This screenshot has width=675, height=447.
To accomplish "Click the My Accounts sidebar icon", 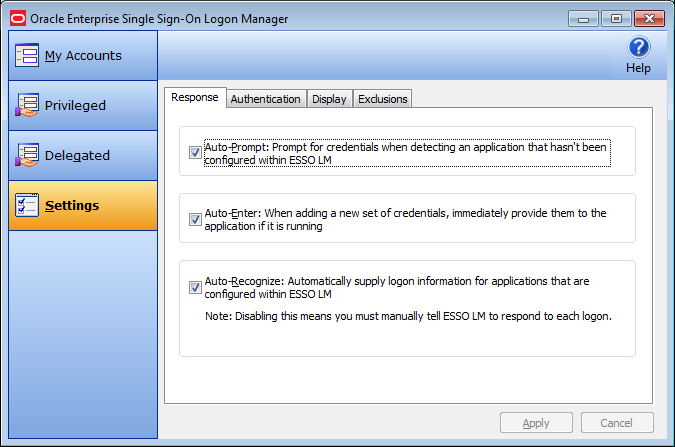I will coord(27,56).
